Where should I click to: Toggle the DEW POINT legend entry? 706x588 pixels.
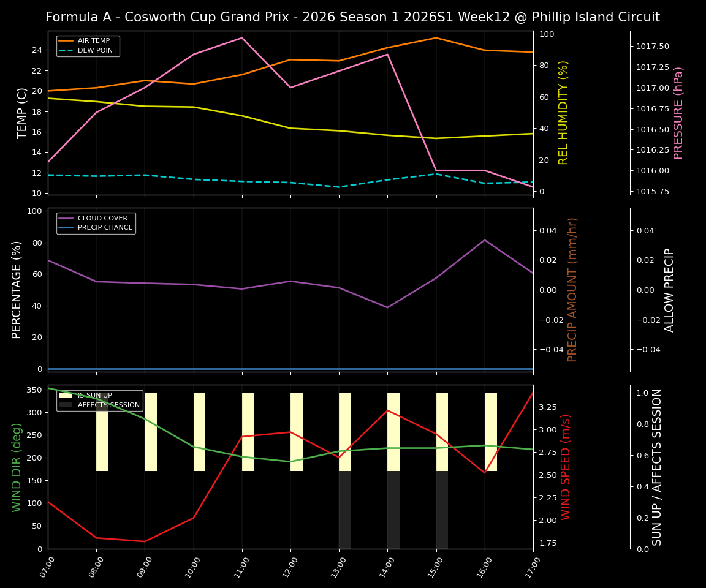click(95, 51)
